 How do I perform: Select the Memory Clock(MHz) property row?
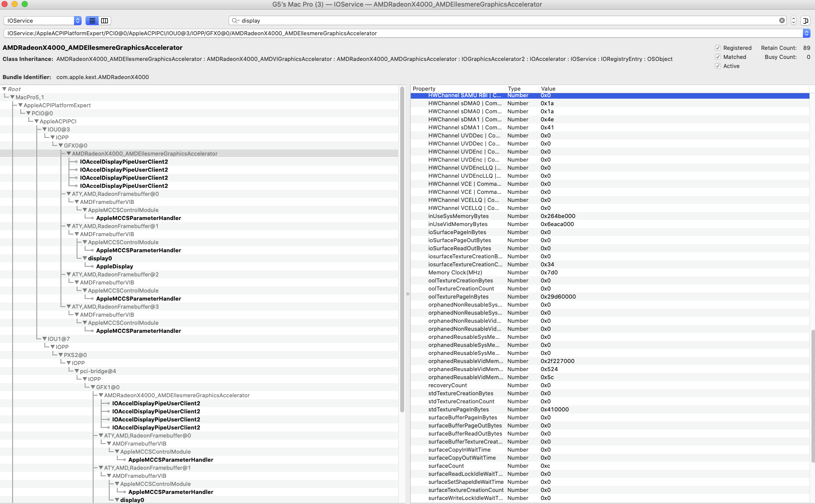pyautogui.click(x=610, y=272)
